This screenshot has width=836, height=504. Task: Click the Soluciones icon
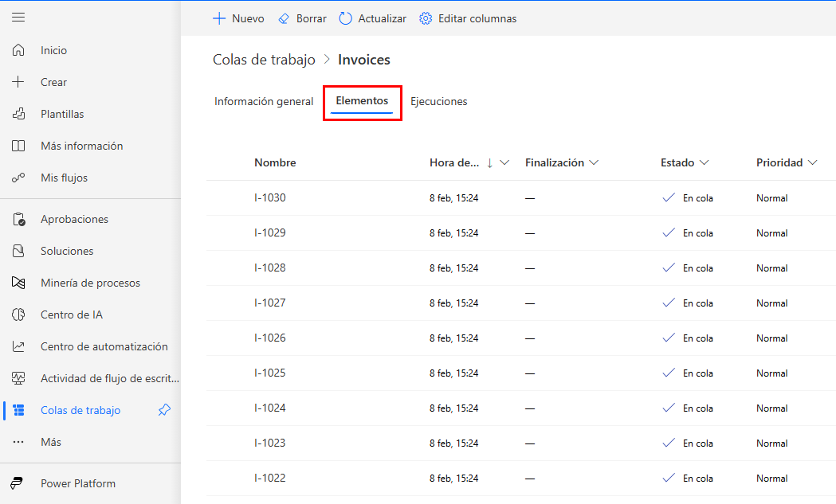pyautogui.click(x=18, y=251)
